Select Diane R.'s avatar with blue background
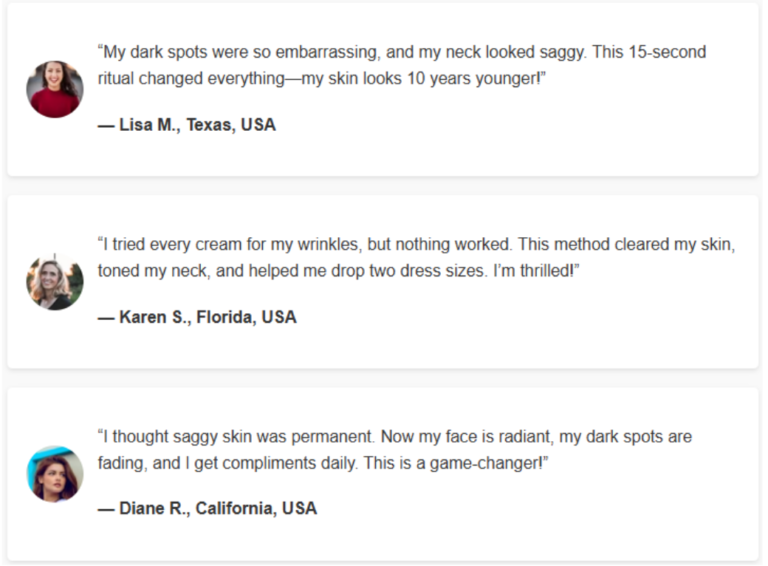The image size is (768, 566). (x=55, y=474)
